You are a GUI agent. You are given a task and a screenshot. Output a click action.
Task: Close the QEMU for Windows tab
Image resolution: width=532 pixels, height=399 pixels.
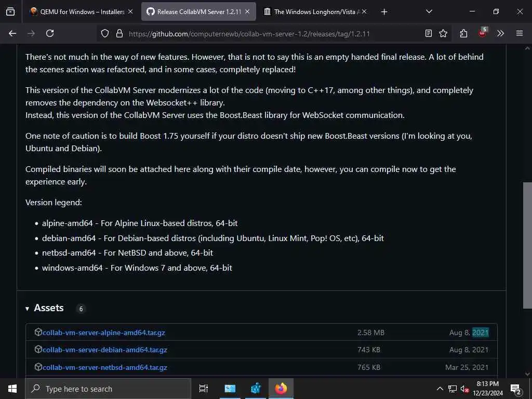point(130,11)
